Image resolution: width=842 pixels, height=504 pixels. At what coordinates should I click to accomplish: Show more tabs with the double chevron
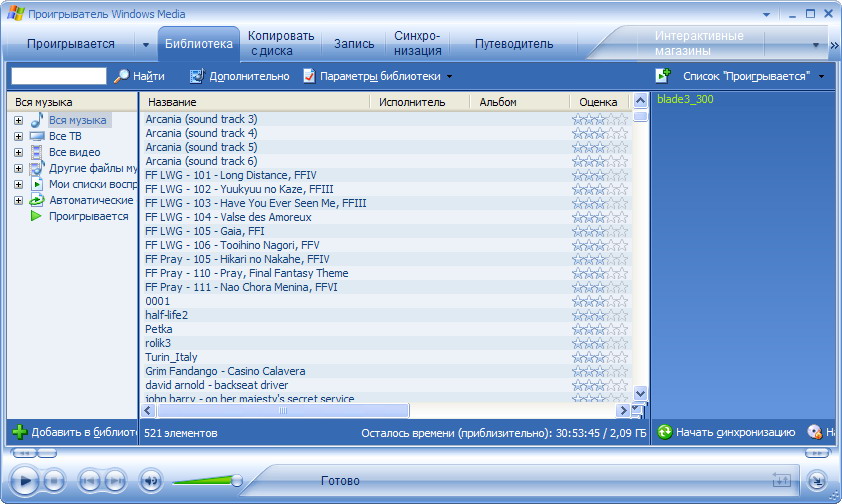(834, 46)
